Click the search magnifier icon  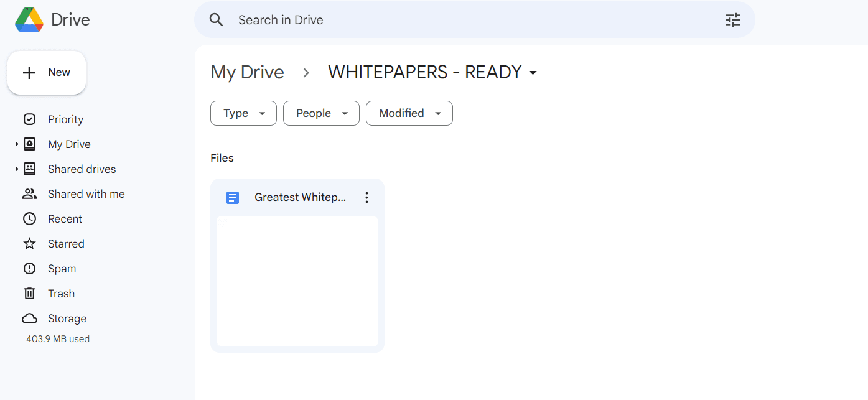[x=216, y=19]
